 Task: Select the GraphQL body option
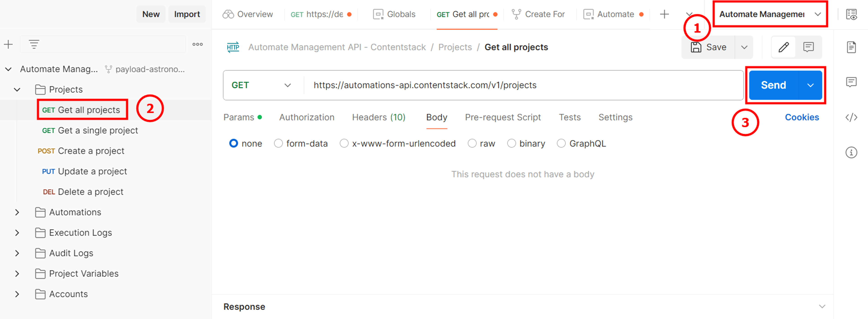[x=561, y=143]
